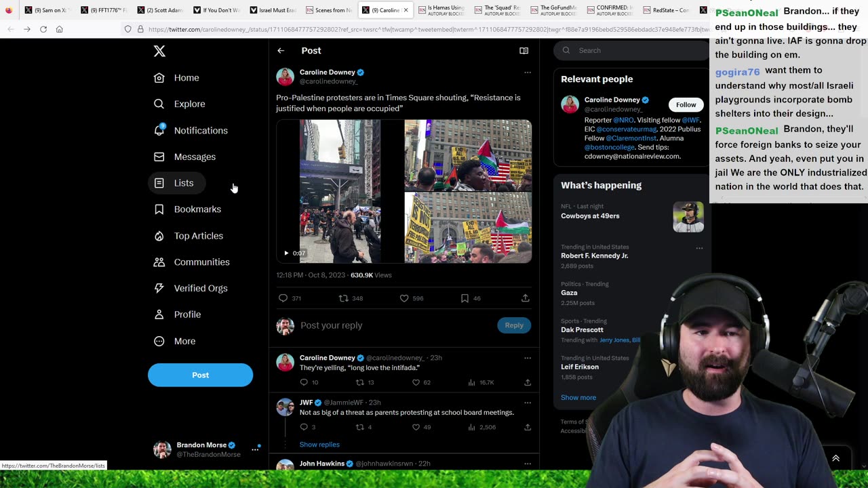Screen dimensions: 868x488
Task: Open the Explore page
Action: click(180, 104)
